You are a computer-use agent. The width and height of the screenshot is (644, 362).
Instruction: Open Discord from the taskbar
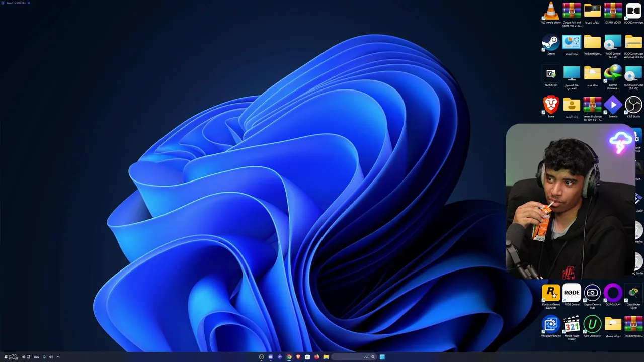coord(271,357)
